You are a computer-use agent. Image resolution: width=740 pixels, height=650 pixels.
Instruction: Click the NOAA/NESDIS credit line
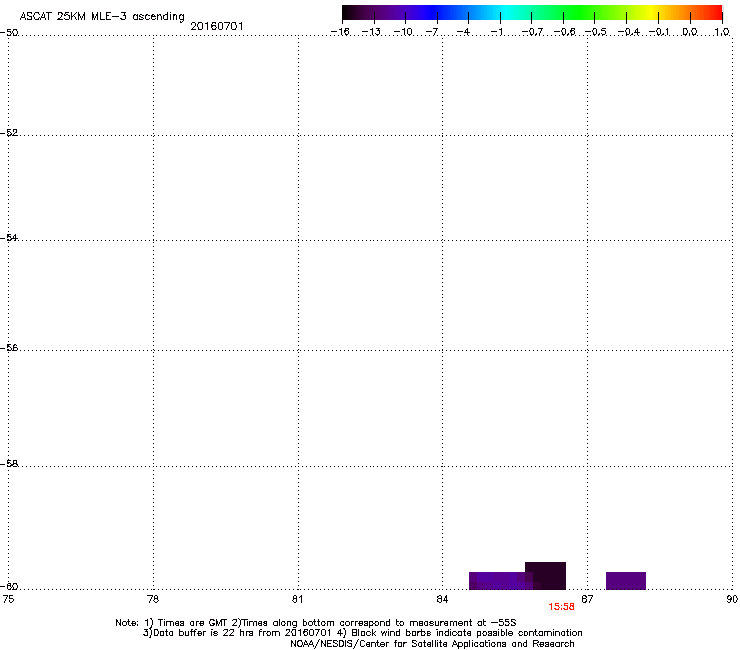pos(432,643)
